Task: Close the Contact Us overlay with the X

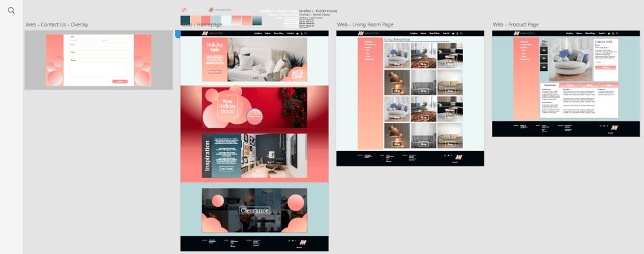Action: pos(149,37)
